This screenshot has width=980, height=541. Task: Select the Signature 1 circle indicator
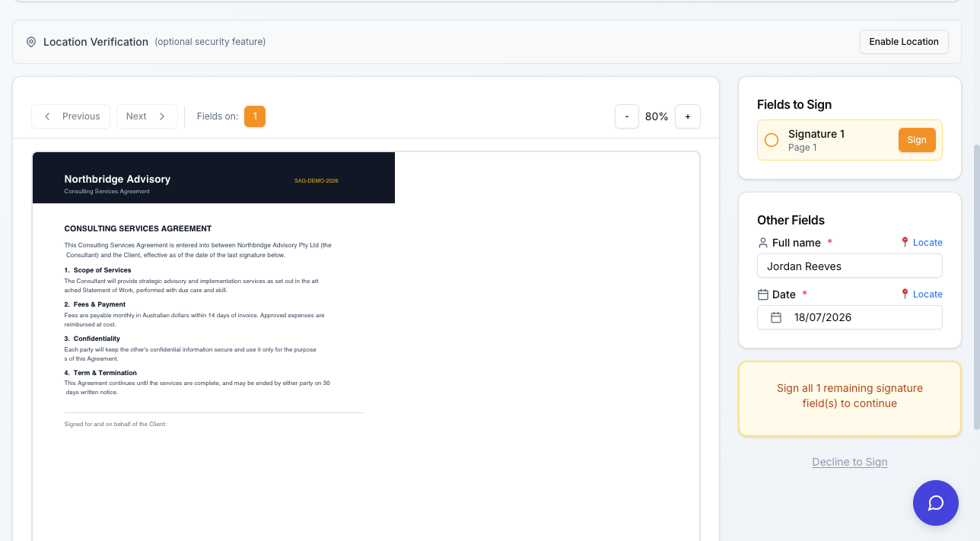[772, 140]
